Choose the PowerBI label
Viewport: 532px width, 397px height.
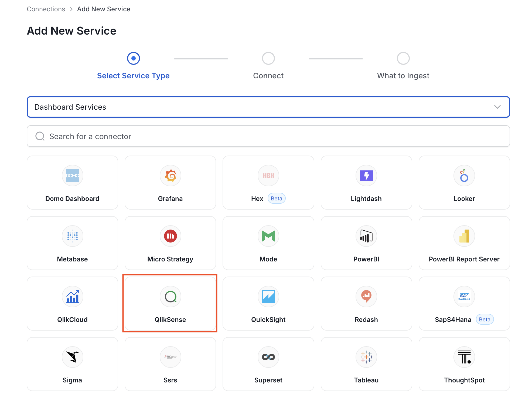pyautogui.click(x=366, y=259)
